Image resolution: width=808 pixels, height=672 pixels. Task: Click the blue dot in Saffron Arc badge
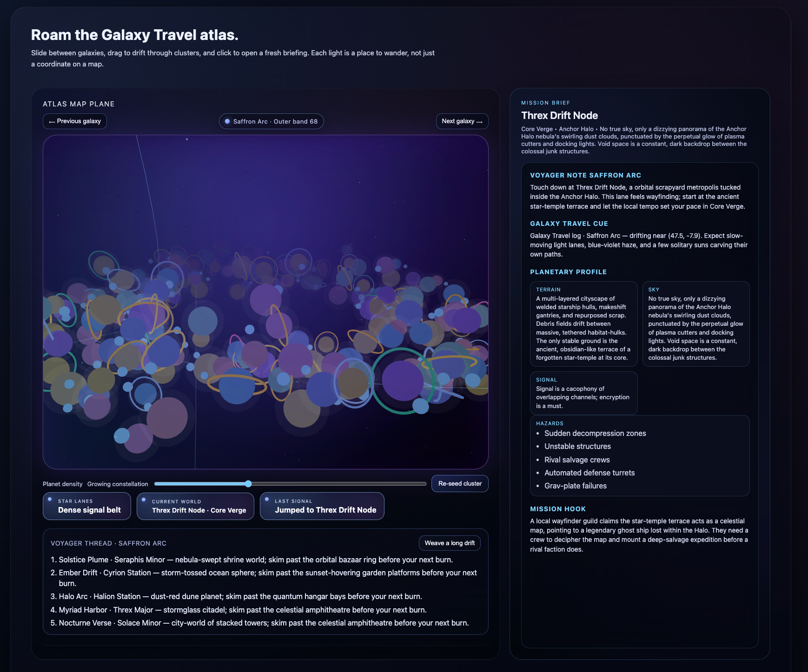227,121
